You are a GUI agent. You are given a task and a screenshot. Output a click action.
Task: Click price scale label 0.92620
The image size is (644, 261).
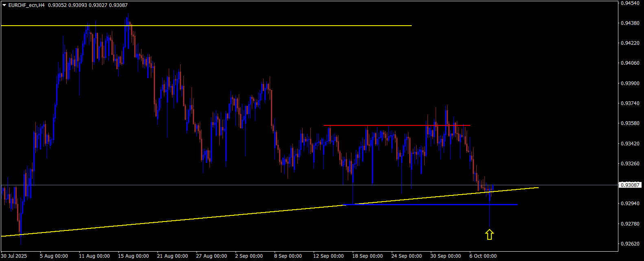pyautogui.click(x=629, y=244)
